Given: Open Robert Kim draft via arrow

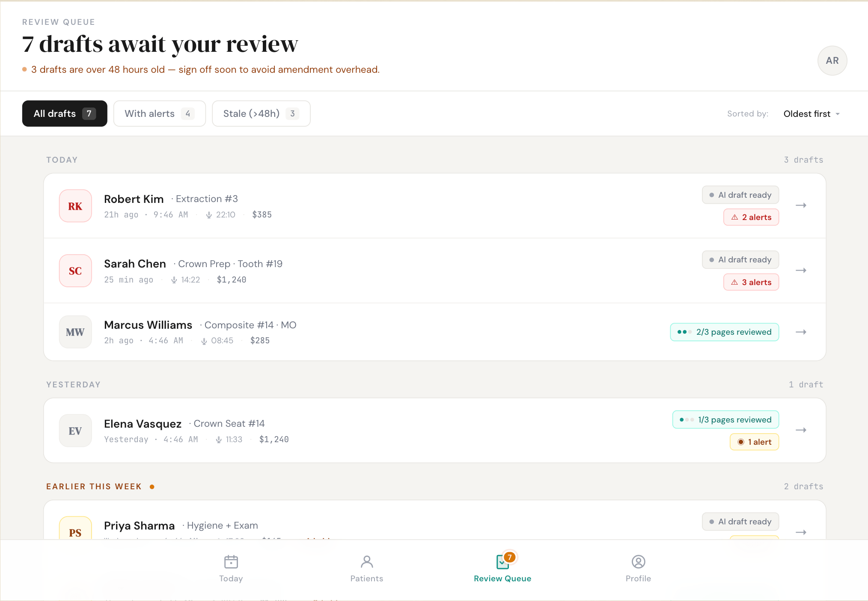Looking at the screenshot, I should (801, 205).
